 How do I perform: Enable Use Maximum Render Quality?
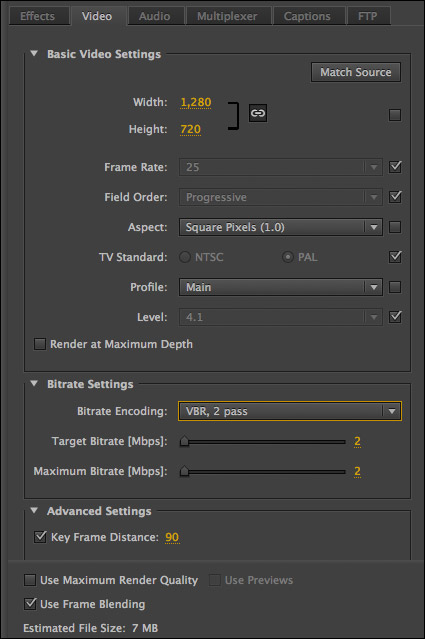point(30,580)
